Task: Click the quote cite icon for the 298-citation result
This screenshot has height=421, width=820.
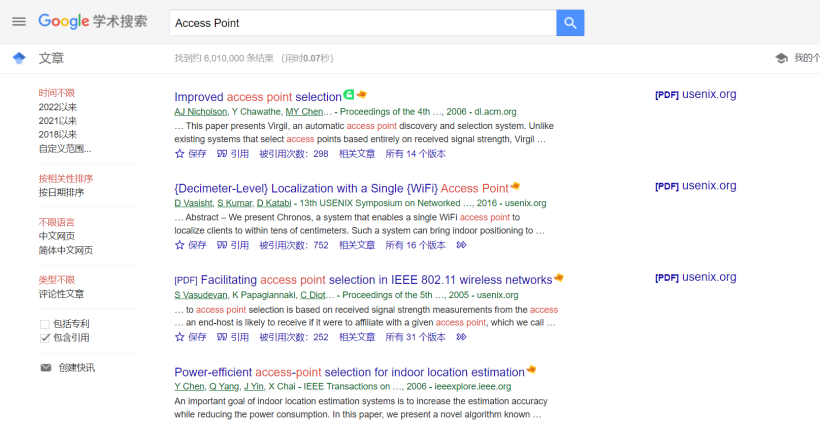Action: point(222,154)
